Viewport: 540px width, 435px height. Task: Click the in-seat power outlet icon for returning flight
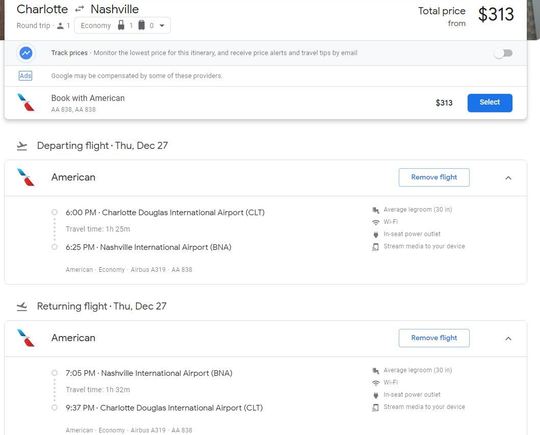point(376,395)
